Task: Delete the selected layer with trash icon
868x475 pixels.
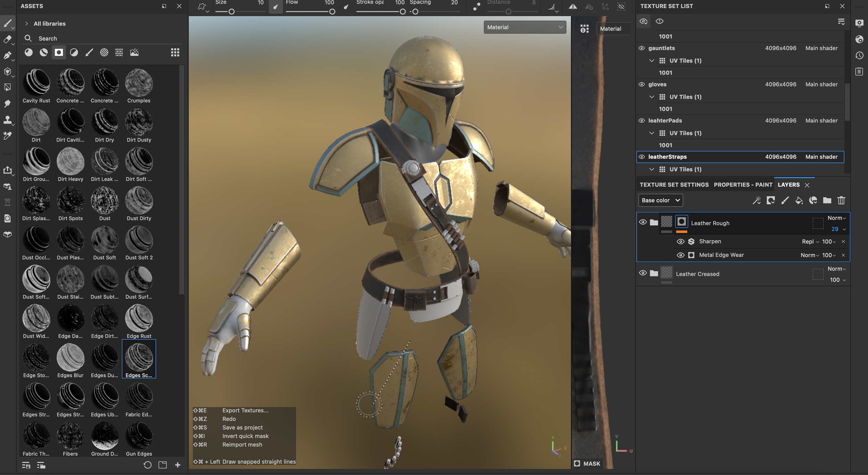Action: 841,200
